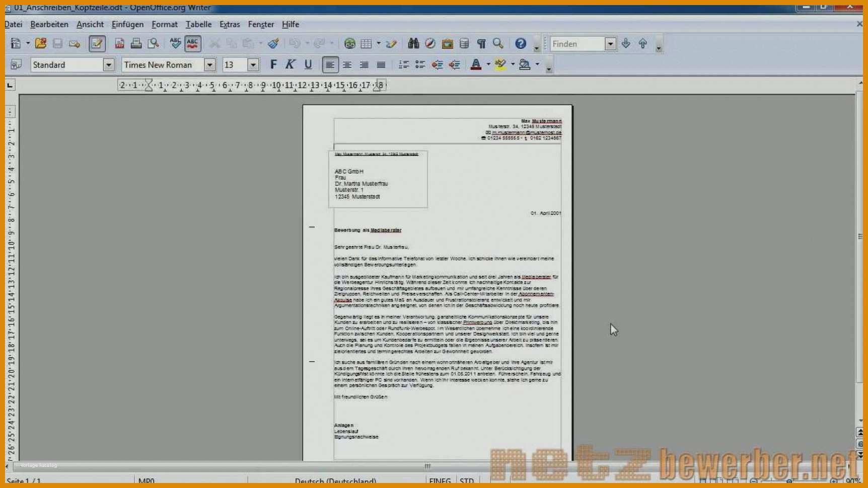
Task: Decrease the paragraph indent
Action: (437, 64)
